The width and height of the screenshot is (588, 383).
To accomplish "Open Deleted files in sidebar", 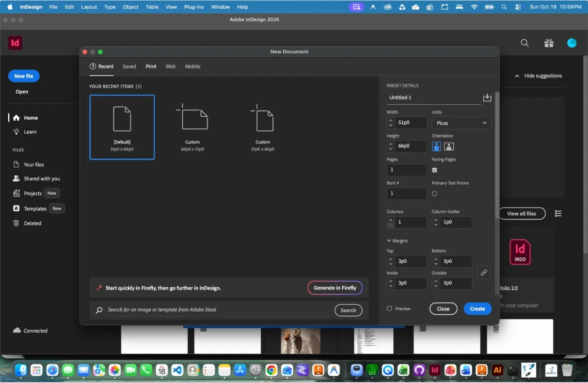I will [x=27, y=223].
